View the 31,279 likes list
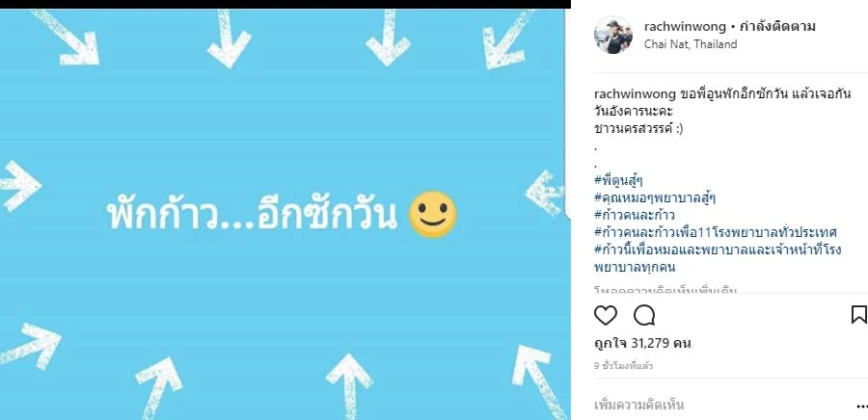Image resolution: width=868 pixels, height=420 pixels. [642, 343]
